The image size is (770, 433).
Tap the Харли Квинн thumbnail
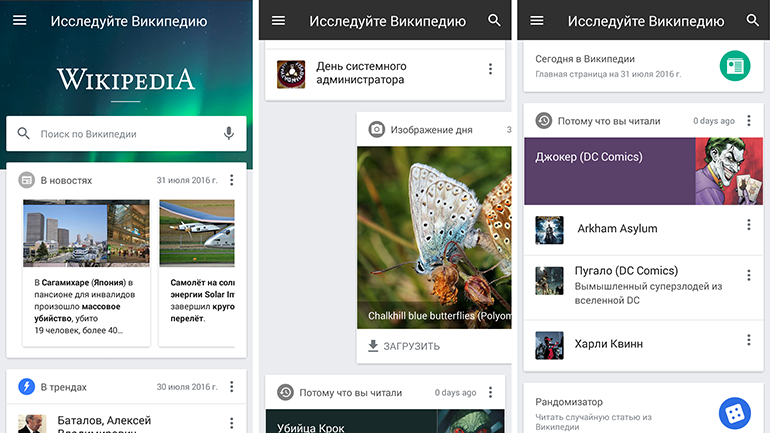pos(549,345)
